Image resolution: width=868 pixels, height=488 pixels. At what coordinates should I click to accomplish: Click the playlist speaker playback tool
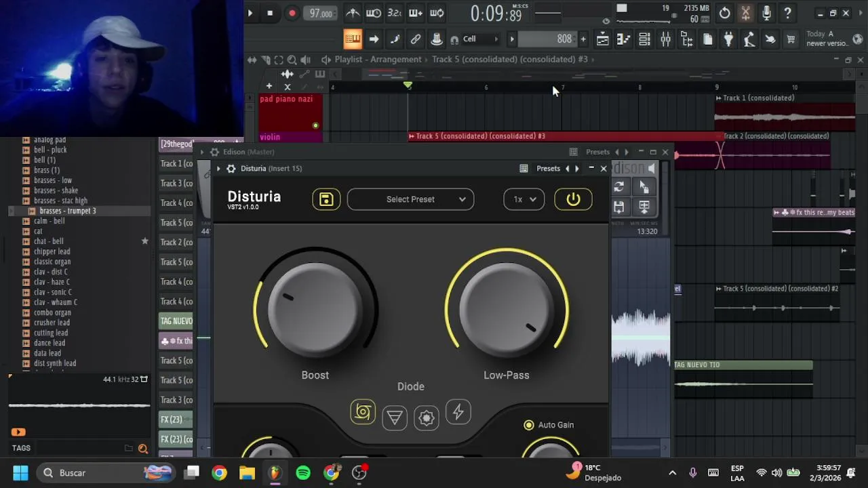[305, 60]
